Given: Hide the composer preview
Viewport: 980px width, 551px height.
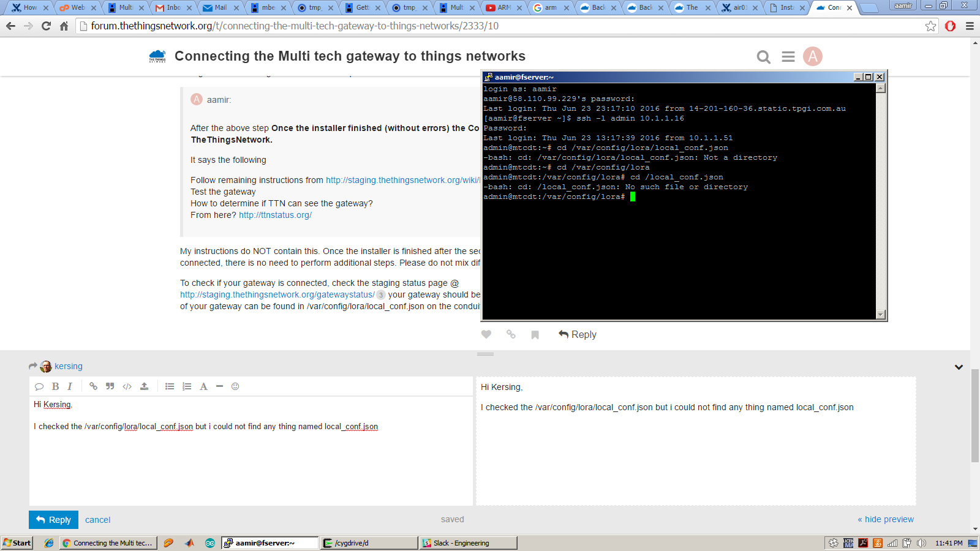Looking at the screenshot, I should (x=886, y=519).
